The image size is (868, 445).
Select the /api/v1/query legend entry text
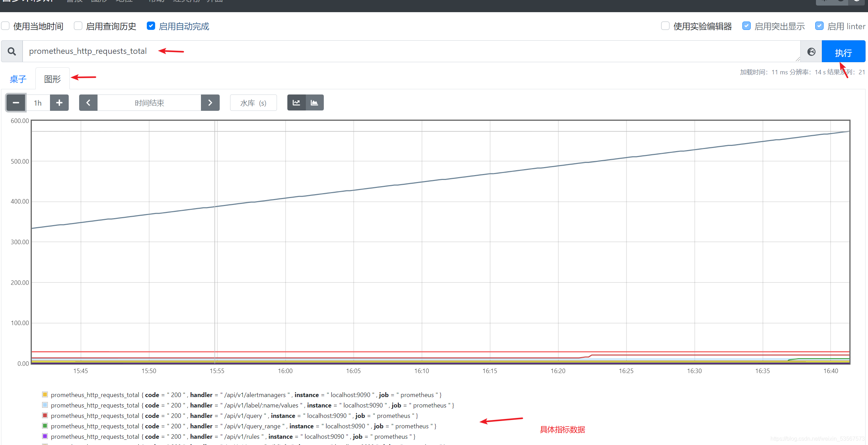(234, 416)
